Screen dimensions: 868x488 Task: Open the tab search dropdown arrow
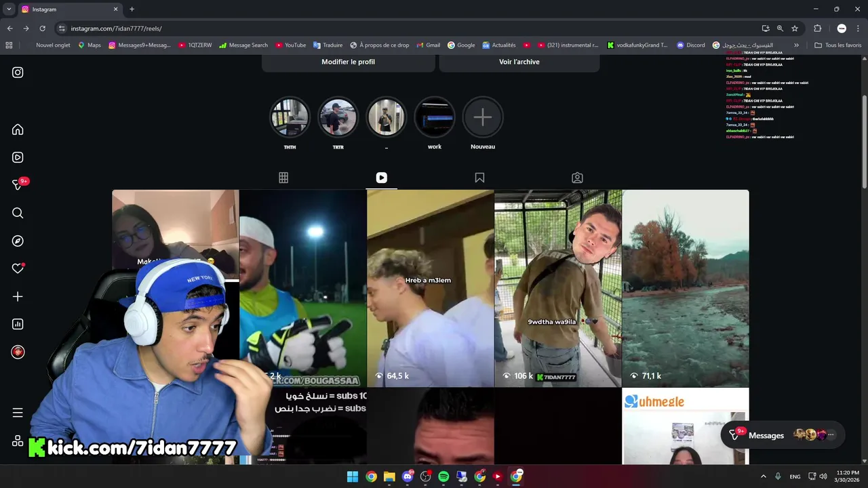pos(9,9)
